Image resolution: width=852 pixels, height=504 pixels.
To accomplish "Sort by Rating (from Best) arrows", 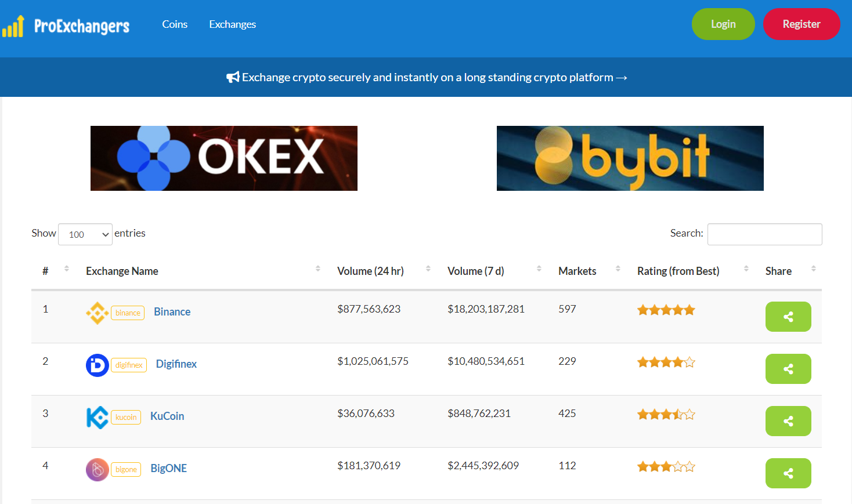I will coord(746,269).
